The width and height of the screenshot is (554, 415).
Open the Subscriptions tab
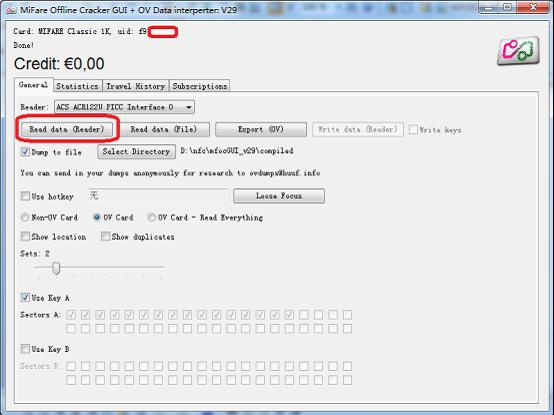pyautogui.click(x=200, y=86)
